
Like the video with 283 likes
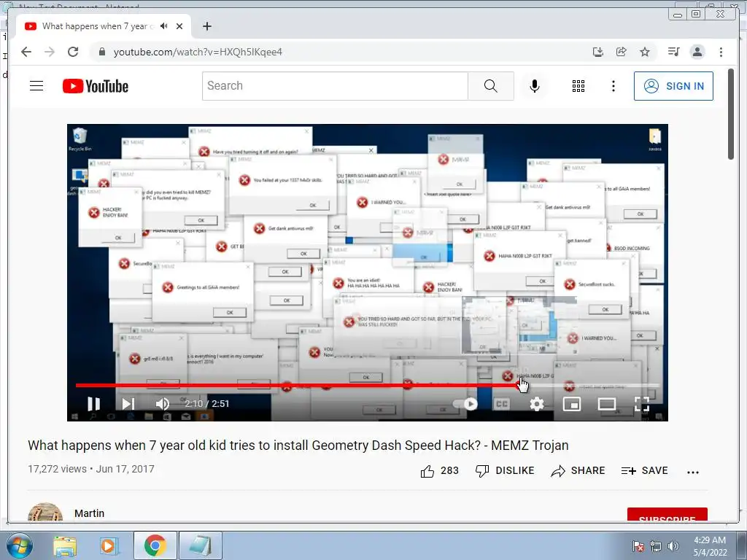coord(439,471)
